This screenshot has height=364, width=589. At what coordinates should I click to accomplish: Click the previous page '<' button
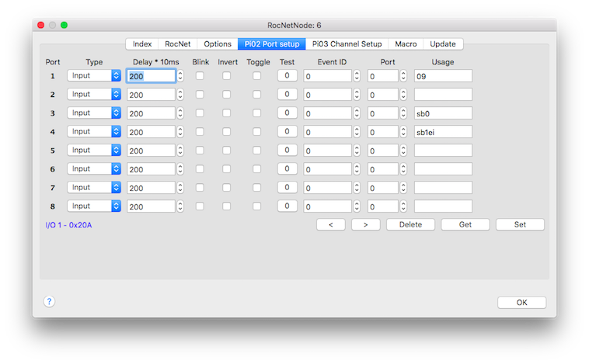tap(330, 224)
